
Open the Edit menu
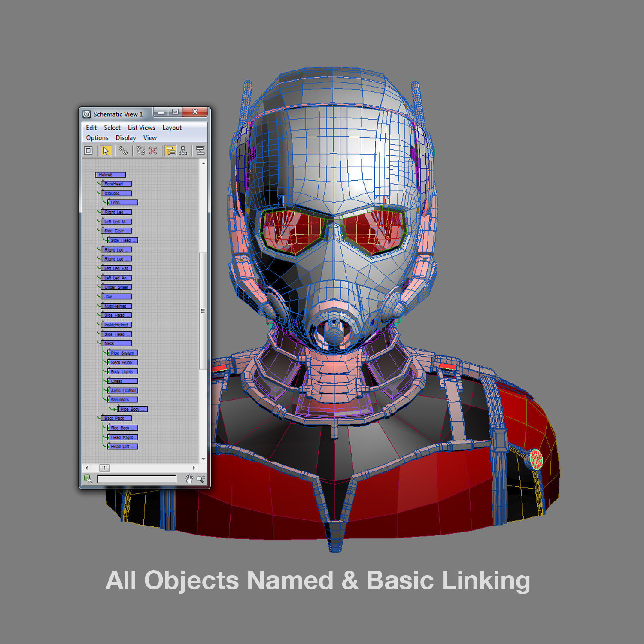[x=91, y=128]
